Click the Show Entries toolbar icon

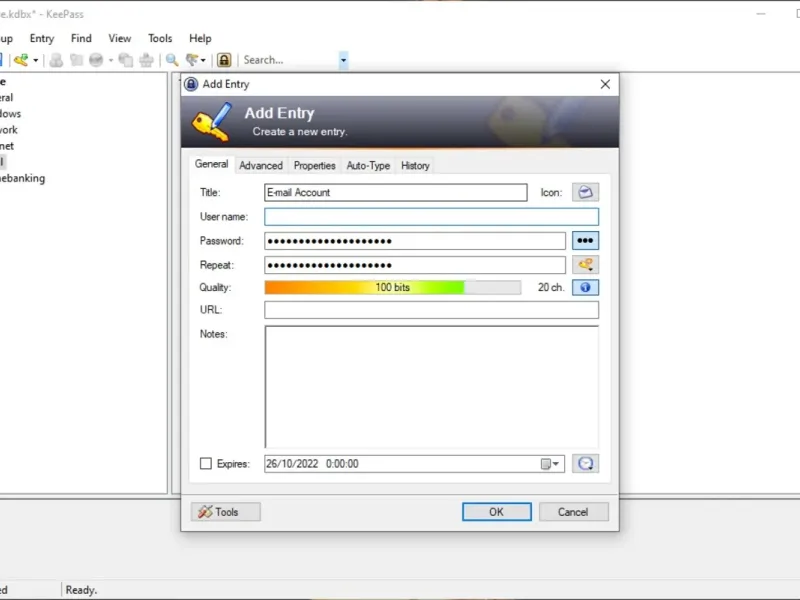tap(192, 60)
